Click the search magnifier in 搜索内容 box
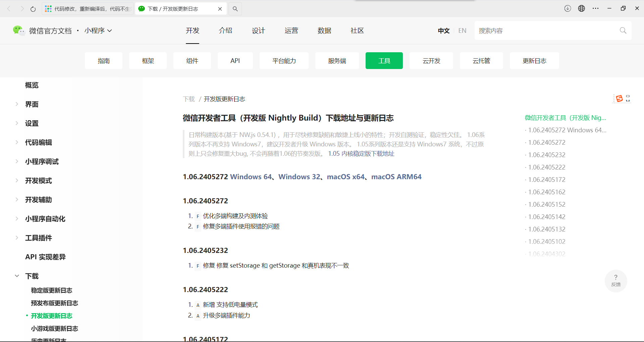 point(623,30)
